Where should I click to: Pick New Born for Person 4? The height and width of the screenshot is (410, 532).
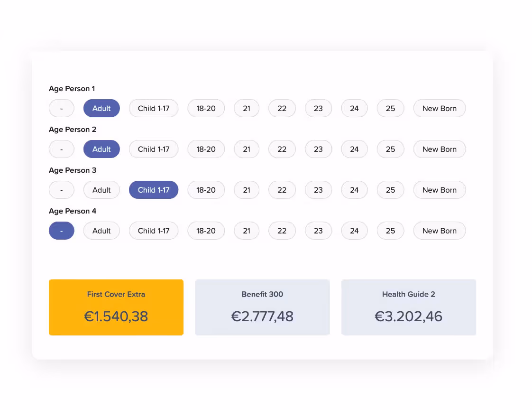(439, 231)
